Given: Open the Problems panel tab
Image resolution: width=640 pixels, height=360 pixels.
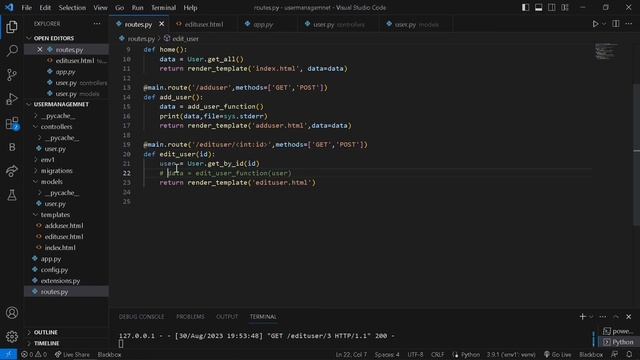Looking at the screenshot, I should (x=190, y=316).
